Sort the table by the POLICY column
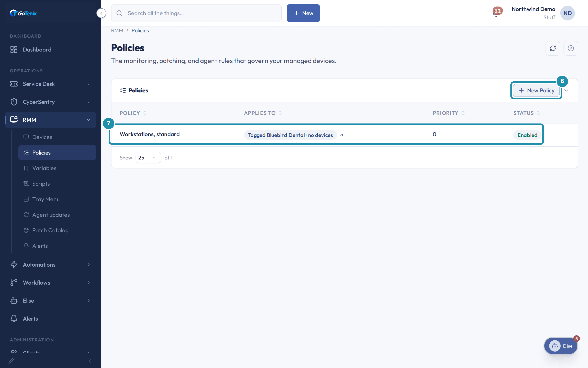The width and height of the screenshot is (588, 368). (x=133, y=113)
